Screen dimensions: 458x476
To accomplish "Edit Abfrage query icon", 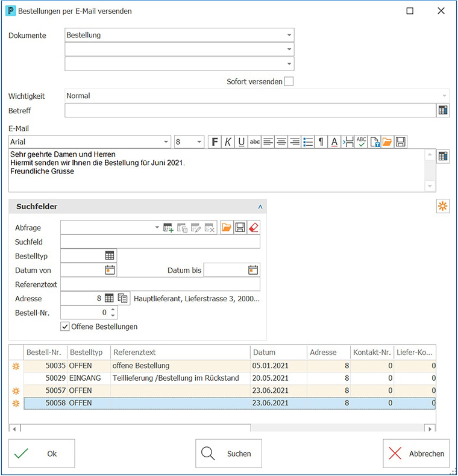I will 196,228.
